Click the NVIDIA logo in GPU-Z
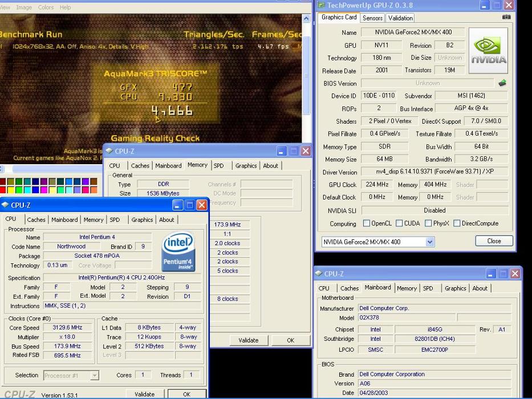The image size is (532, 399). (488, 51)
